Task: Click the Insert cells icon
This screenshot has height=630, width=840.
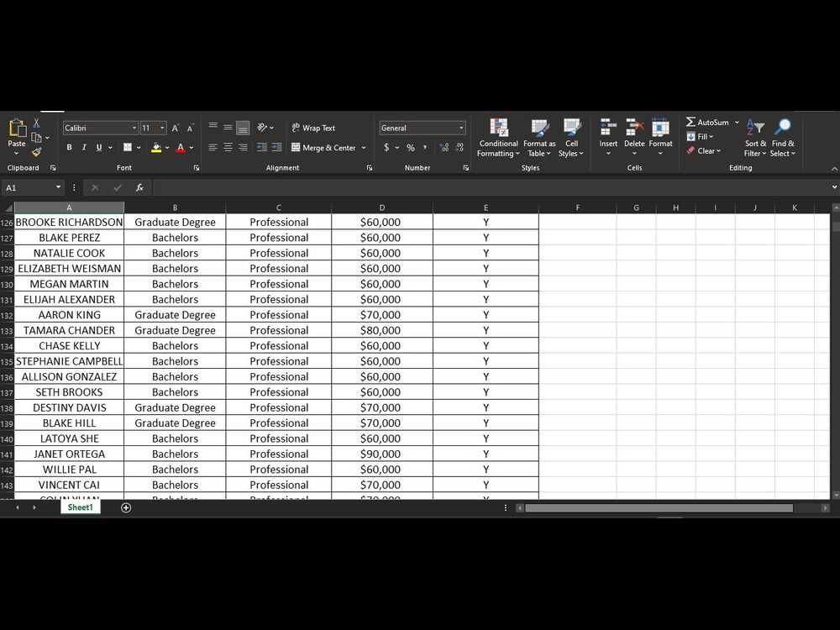Action: point(608,128)
